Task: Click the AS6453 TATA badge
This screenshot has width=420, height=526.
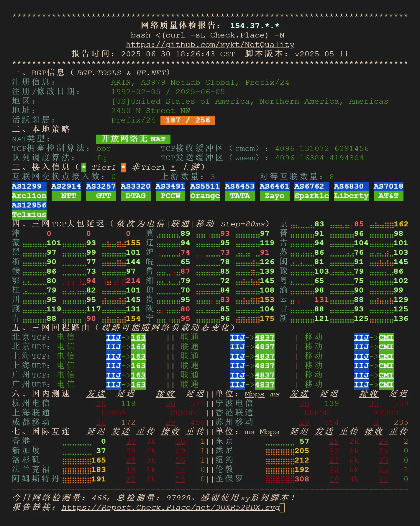Action: (240, 191)
